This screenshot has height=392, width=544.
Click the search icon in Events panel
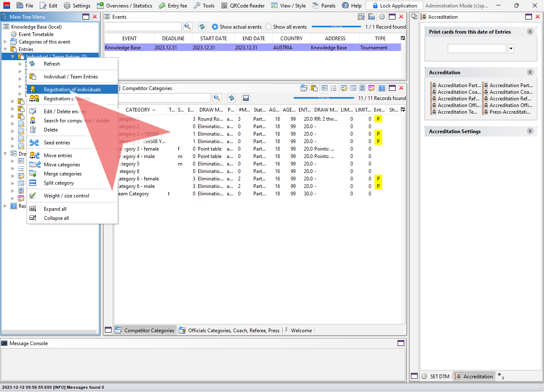(x=188, y=27)
